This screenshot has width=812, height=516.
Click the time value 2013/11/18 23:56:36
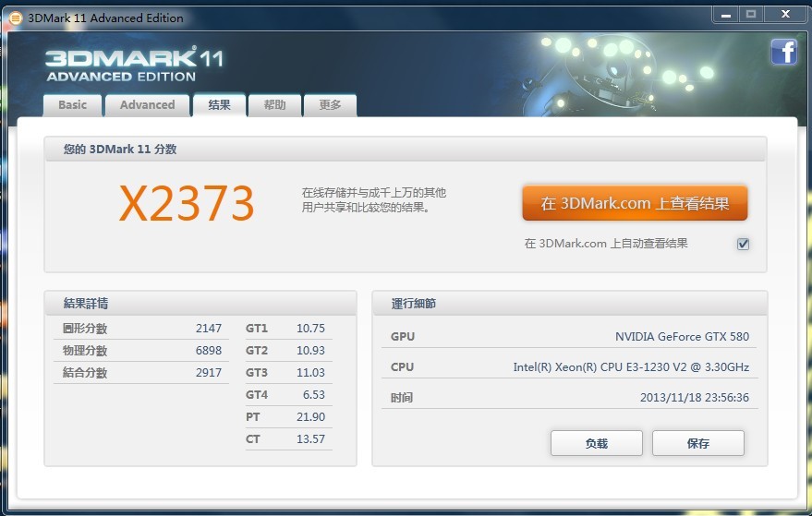(x=695, y=398)
